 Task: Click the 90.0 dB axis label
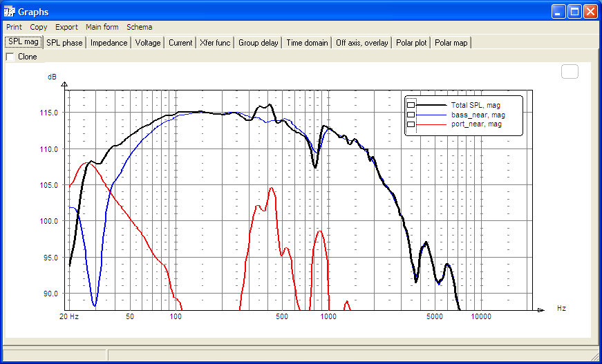click(x=50, y=294)
